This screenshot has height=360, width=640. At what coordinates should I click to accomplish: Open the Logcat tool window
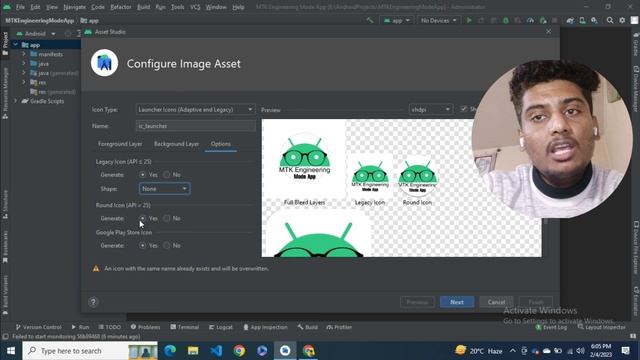(x=221, y=327)
